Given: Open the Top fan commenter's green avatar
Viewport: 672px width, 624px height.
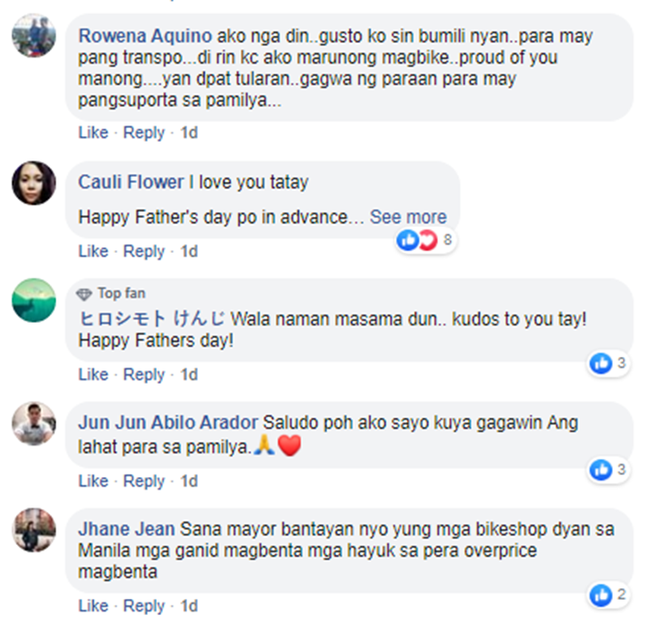Looking at the screenshot, I should [34, 300].
